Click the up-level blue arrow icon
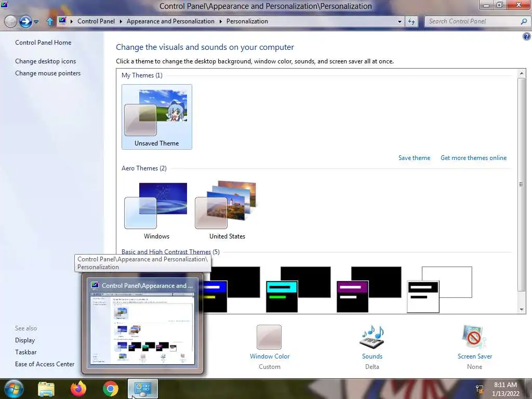The image size is (532, 399). point(49,21)
